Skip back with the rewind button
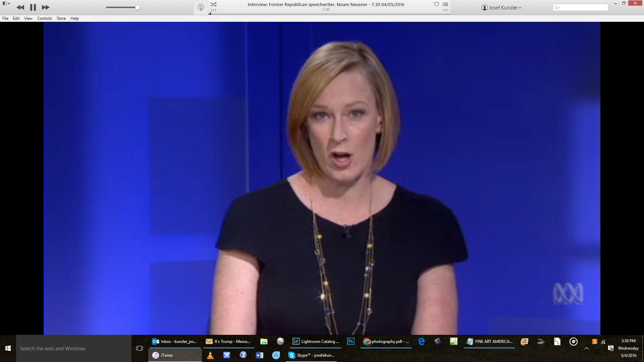644x362 pixels. (20, 7)
